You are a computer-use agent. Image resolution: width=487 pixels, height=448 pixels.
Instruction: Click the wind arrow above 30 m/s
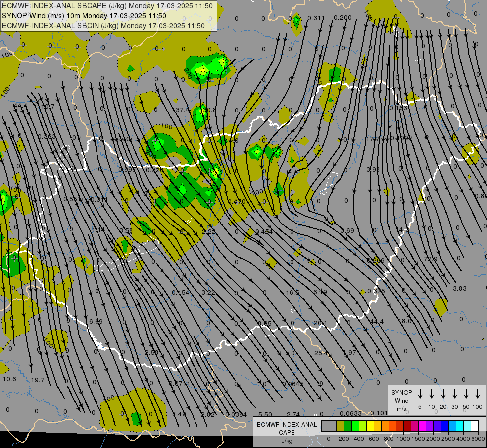click(x=454, y=394)
